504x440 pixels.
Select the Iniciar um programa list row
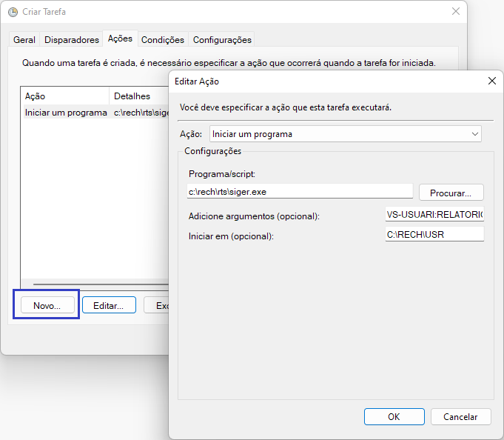coord(95,113)
